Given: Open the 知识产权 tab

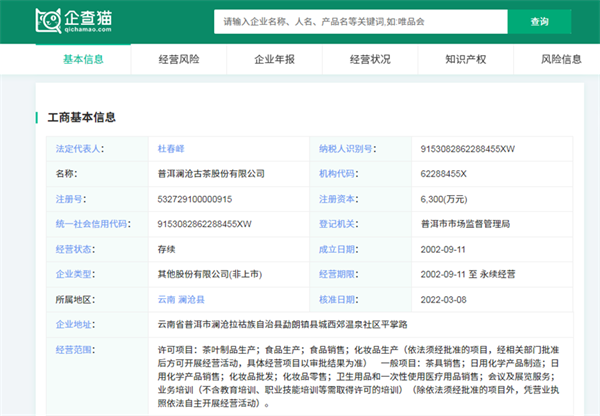Looking at the screenshot, I should click(465, 60).
